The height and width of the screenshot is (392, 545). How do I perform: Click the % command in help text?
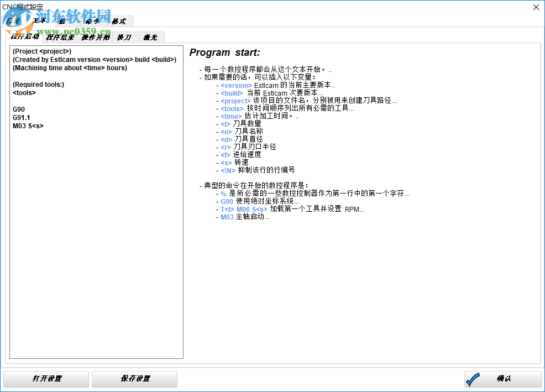(x=223, y=194)
